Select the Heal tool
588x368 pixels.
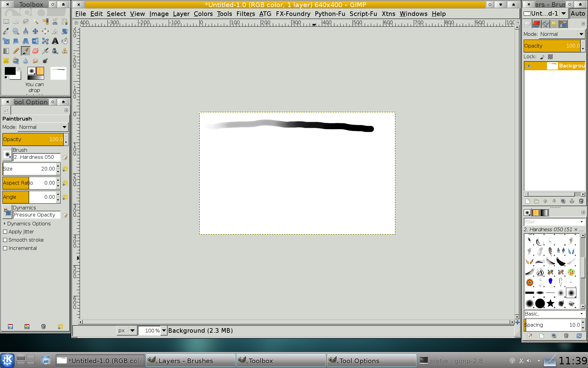pyautogui.click(x=6, y=61)
